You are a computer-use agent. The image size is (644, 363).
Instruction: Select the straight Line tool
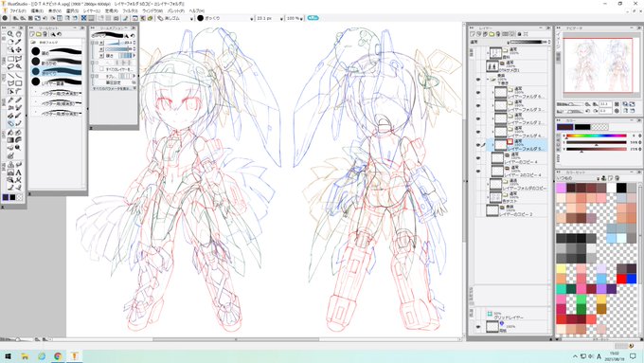[x=10, y=75]
